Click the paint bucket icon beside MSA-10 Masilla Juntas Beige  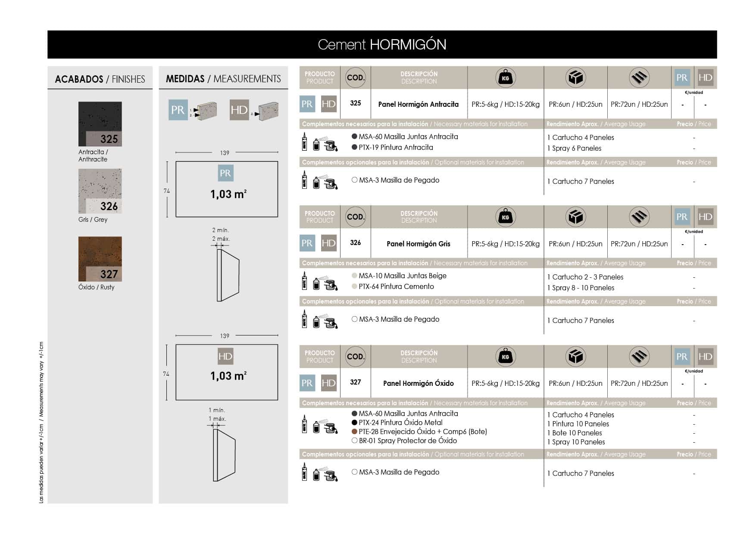[331, 283]
